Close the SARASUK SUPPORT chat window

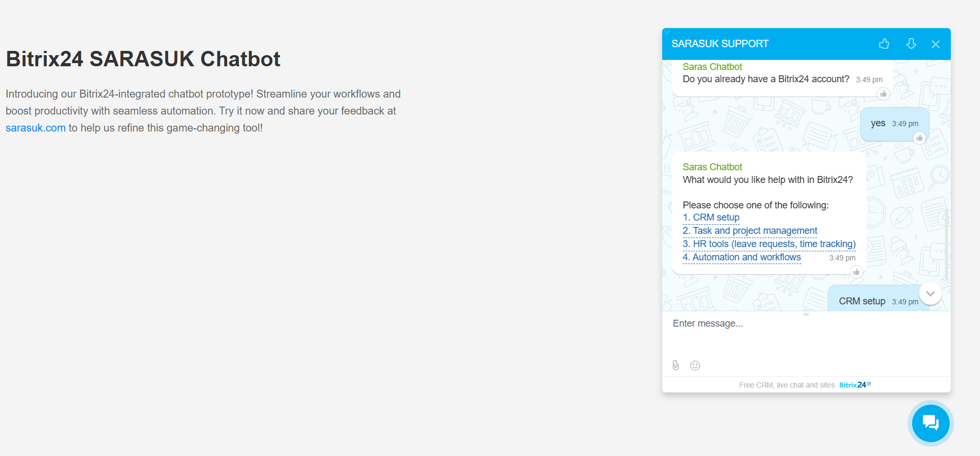935,44
